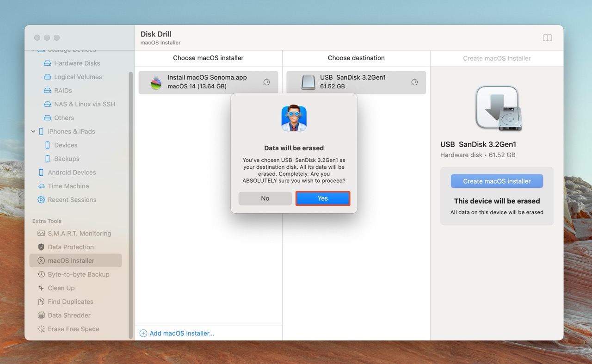592x364 pixels.
Task: Click the Erase Free Space icon
Action: pyautogui.click(x=41, y=329)
